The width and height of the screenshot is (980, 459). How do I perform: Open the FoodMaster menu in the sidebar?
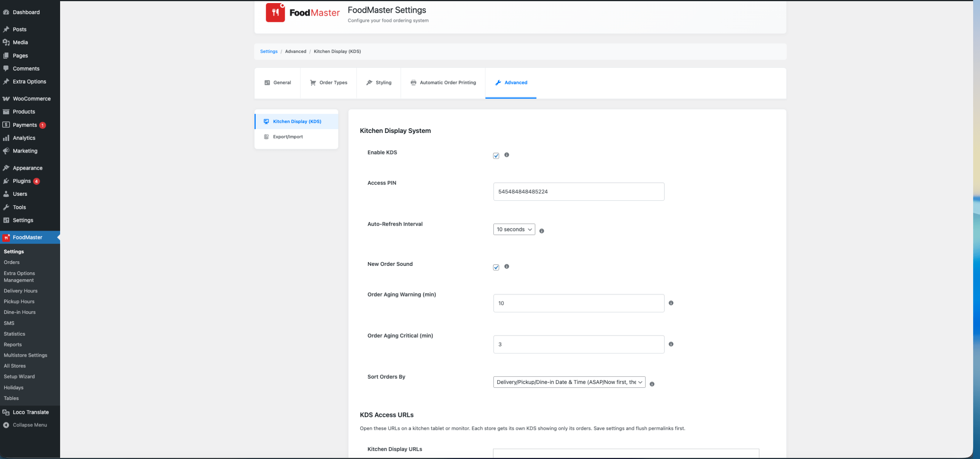pyautogui.click(x=24, y=237)
